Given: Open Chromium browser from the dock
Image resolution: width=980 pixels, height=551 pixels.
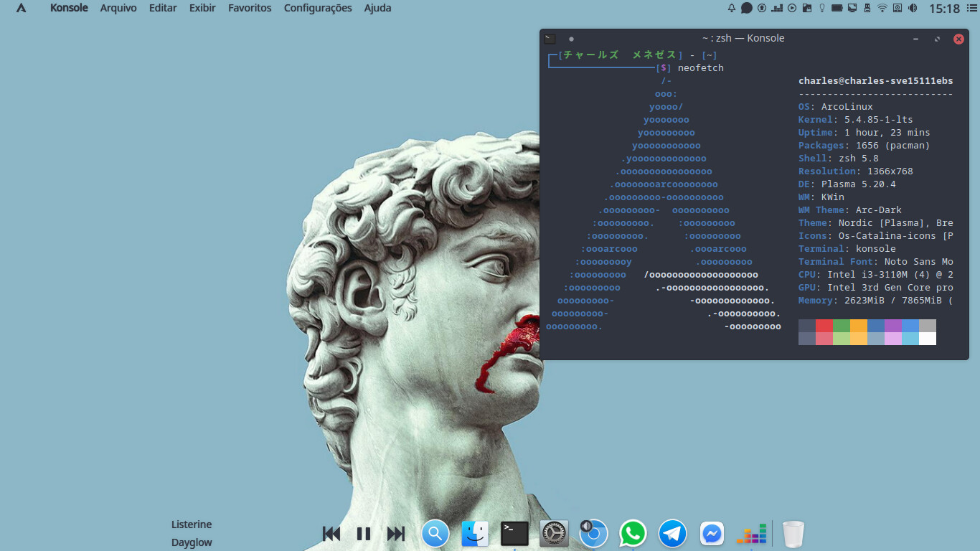Looking at the screenshot, I should (x=594, y=534).
